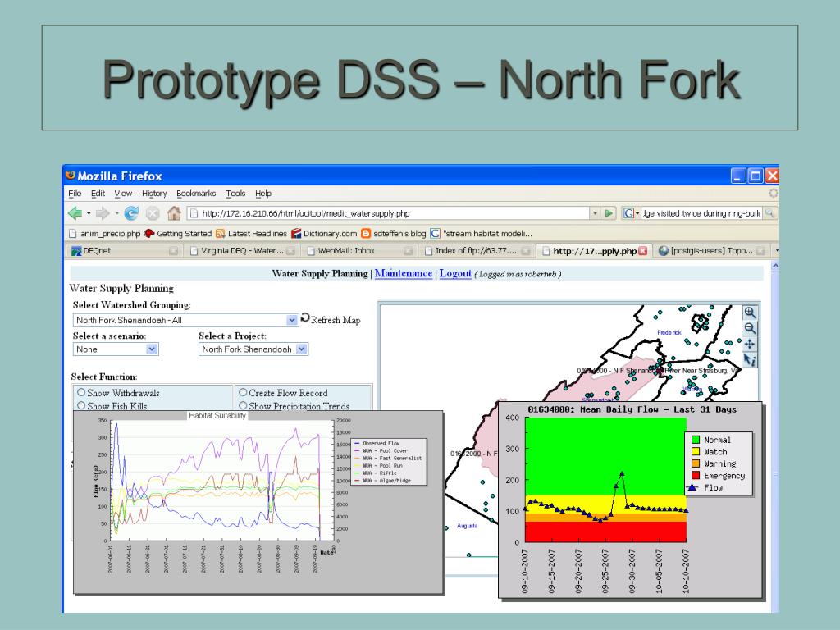
Task: Switch to the WebMail: Inbox tab
Action: [345, 250]
